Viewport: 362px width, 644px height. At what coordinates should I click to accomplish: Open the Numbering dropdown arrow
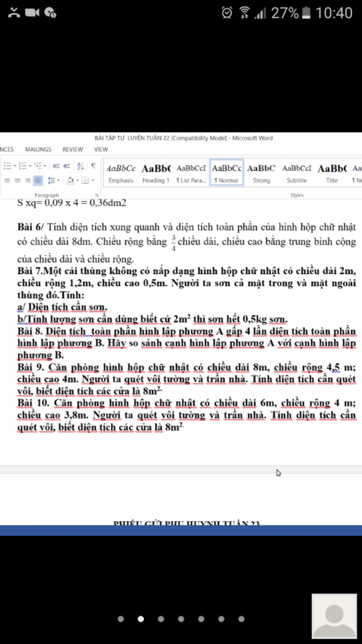point(30,166)
